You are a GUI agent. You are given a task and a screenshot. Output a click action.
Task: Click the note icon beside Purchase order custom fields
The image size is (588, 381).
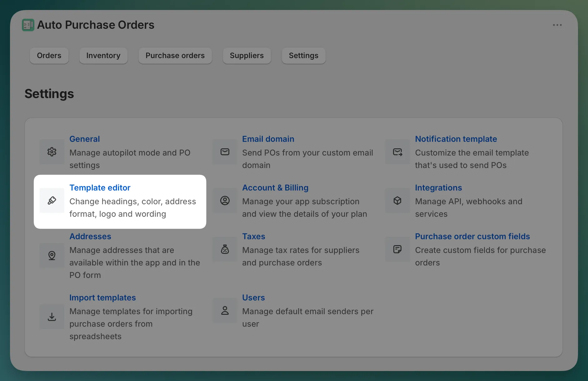pyautogui.click(x=397, y=249)
